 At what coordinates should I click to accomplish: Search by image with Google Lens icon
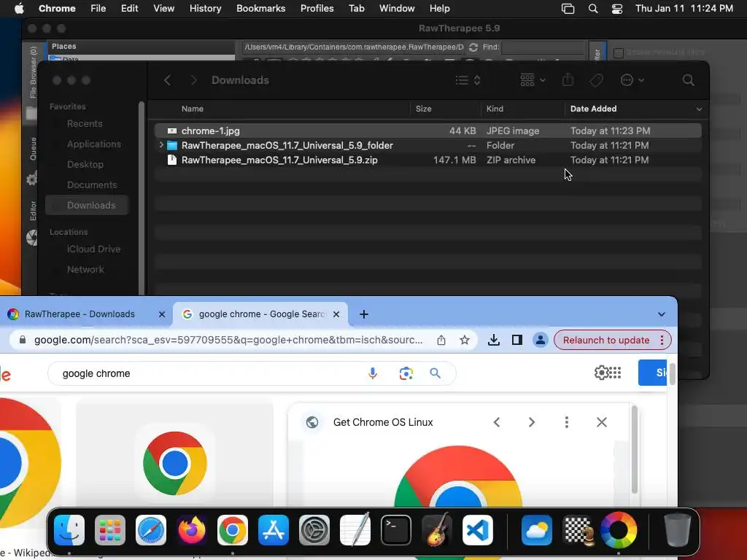click(x=406, y=373)
